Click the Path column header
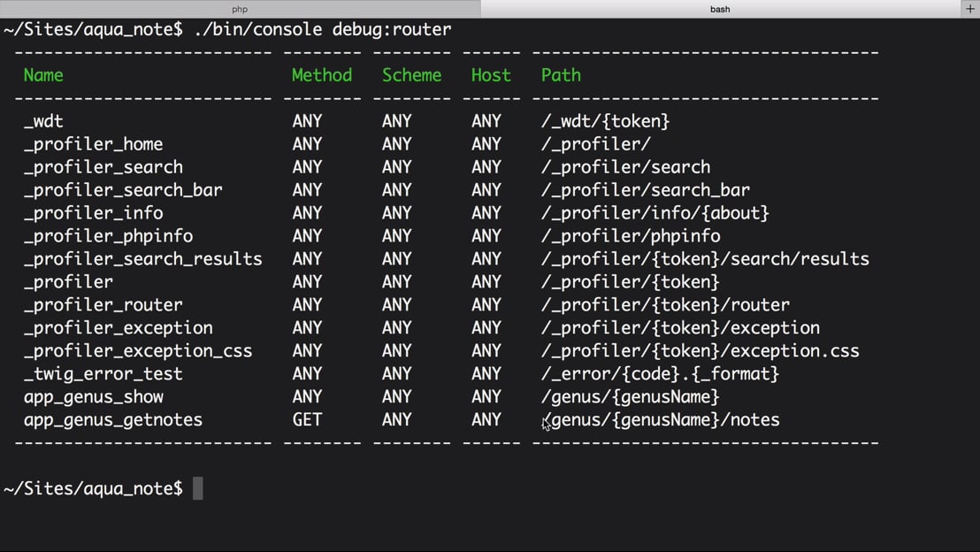Image resolution: width=980 pixels, height=552 pixels. [x=561, y=75]
